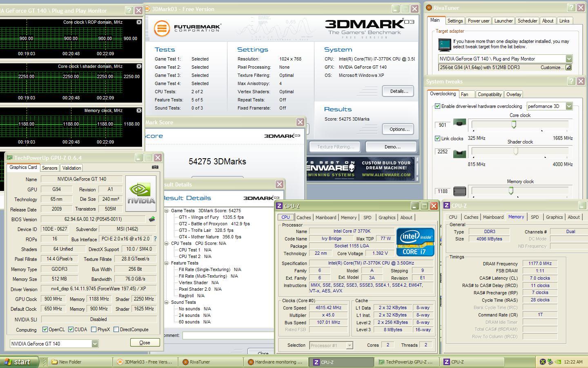Click the shader clock chip icon in RivaTuner
This screenshot has width=588, height=368.
(x=459, y=153)
